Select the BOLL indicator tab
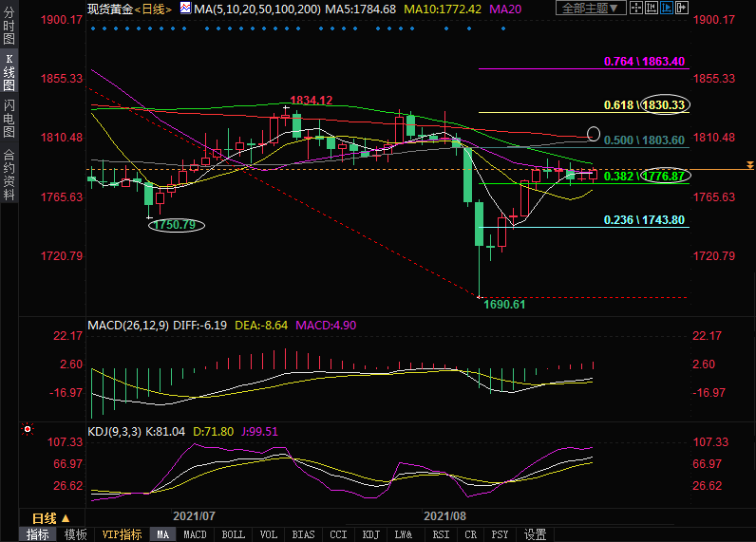The image size is (756, 542). 233,534
